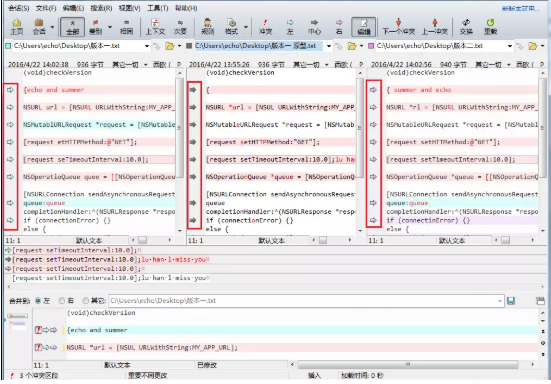Open the 主页 home toolbar icon
The width and height of the screenshot is (551, 384).
click(x=17, y=27)
